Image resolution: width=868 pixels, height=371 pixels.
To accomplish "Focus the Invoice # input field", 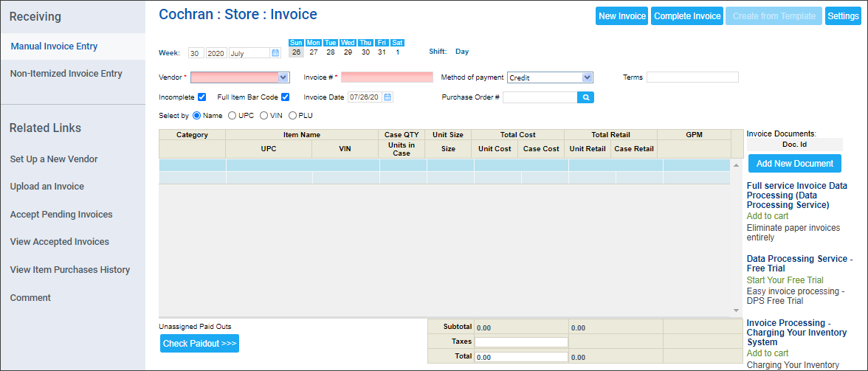I will 387,77.
